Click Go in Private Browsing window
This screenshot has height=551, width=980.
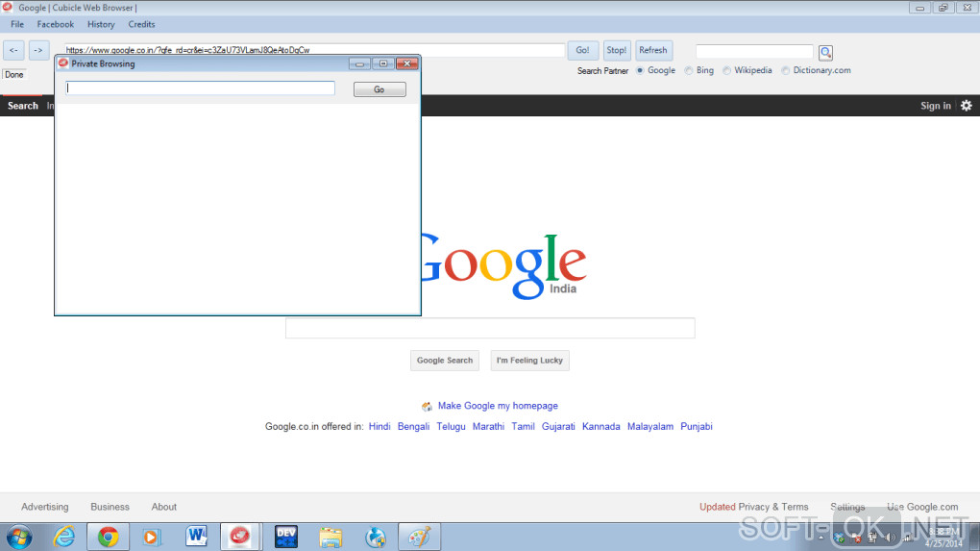coord(380,89)
